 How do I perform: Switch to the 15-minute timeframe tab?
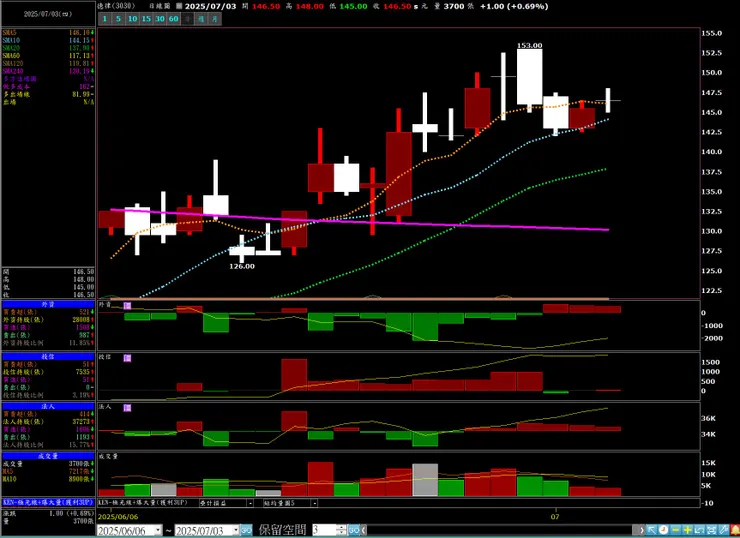(146, 19)
